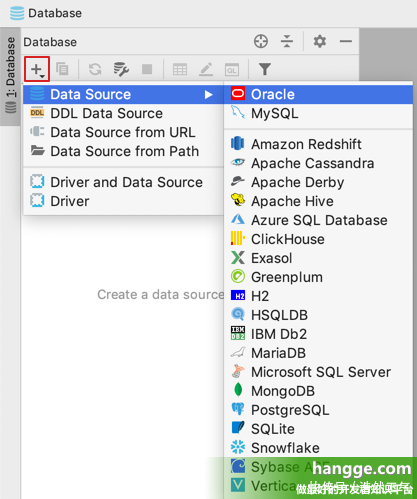Click the Duplicate icon in Database toolbar
The height and width of the screenshot is (499, 417).
click(62, 69)
